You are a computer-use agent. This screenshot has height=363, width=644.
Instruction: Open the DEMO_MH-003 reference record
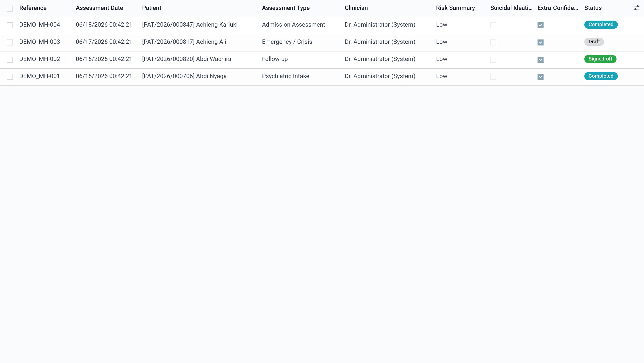point(39,42)
